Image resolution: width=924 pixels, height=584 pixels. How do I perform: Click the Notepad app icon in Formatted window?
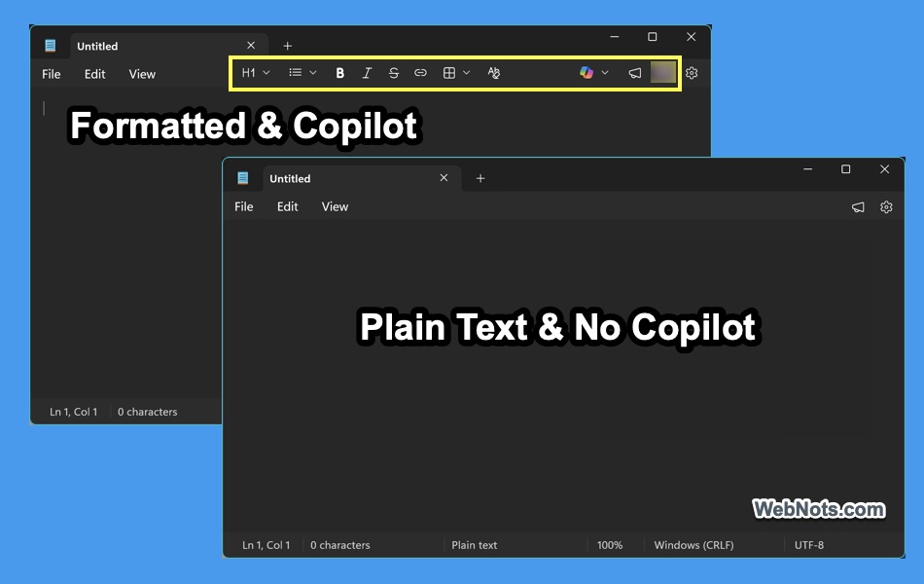click(50, 46)
